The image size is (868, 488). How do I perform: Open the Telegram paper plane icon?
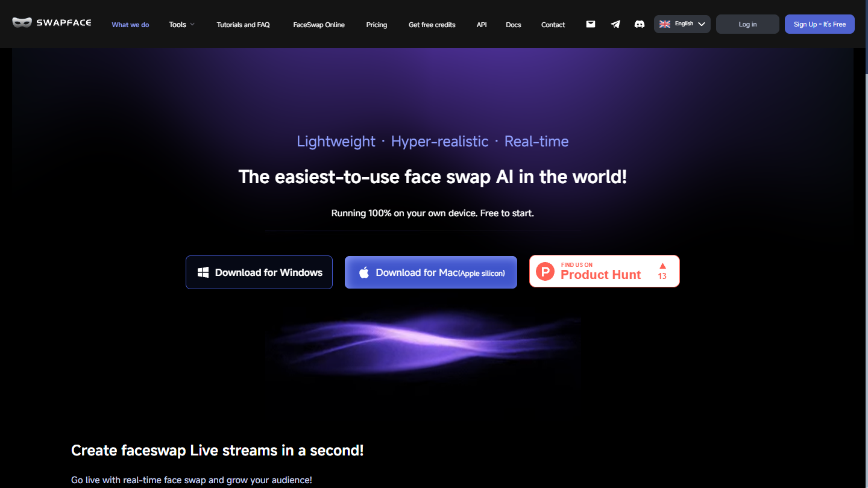(615, 24)
